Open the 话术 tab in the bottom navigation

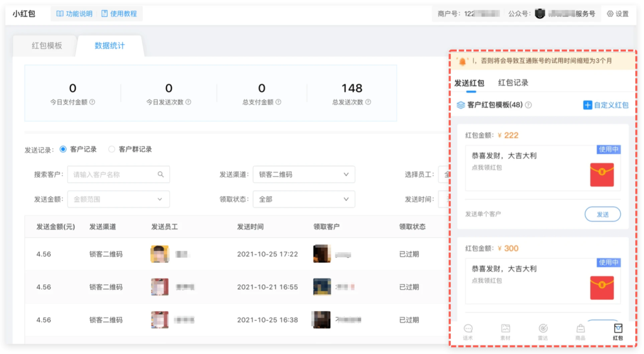click(468, 332)
